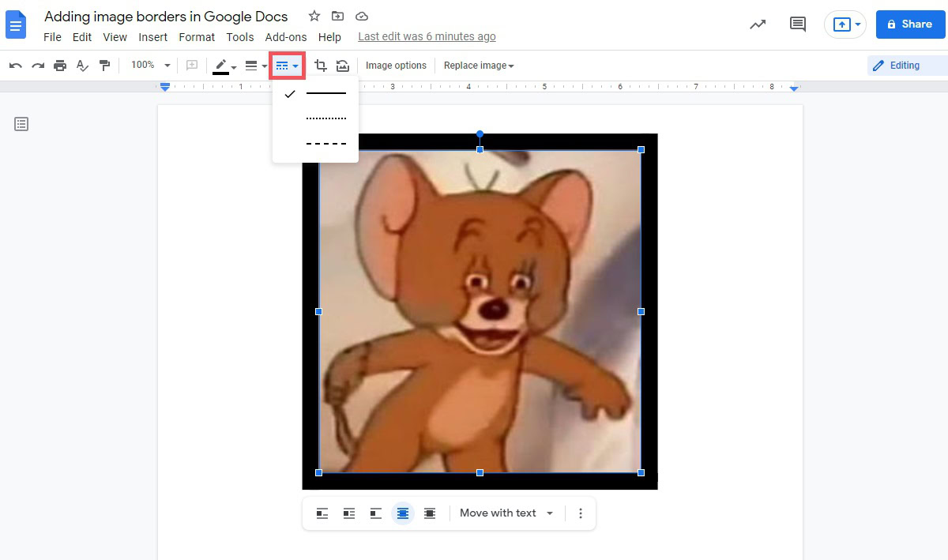
Task: Choose the dashed border line style
Action: click(x=325, y=144)
